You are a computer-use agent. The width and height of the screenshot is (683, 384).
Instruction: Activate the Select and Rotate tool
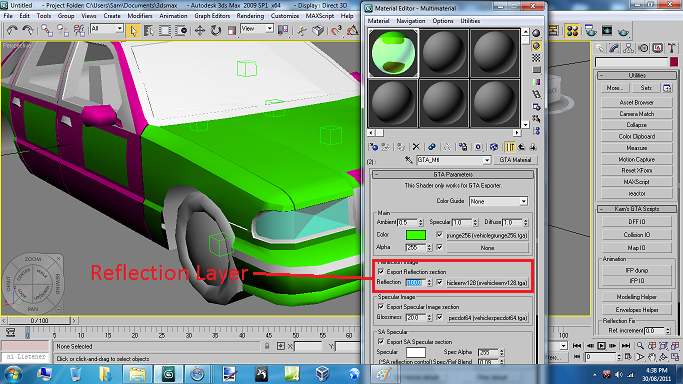coord(216,30)
